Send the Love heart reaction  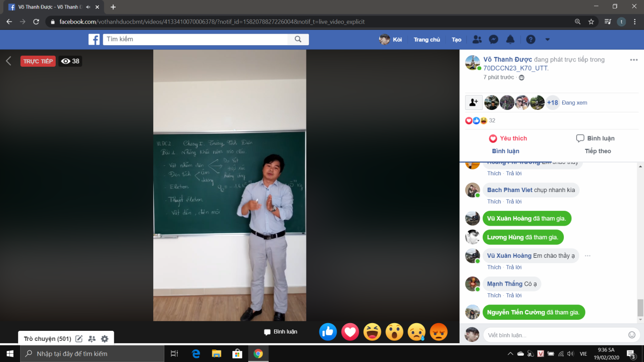click(350, 332)
